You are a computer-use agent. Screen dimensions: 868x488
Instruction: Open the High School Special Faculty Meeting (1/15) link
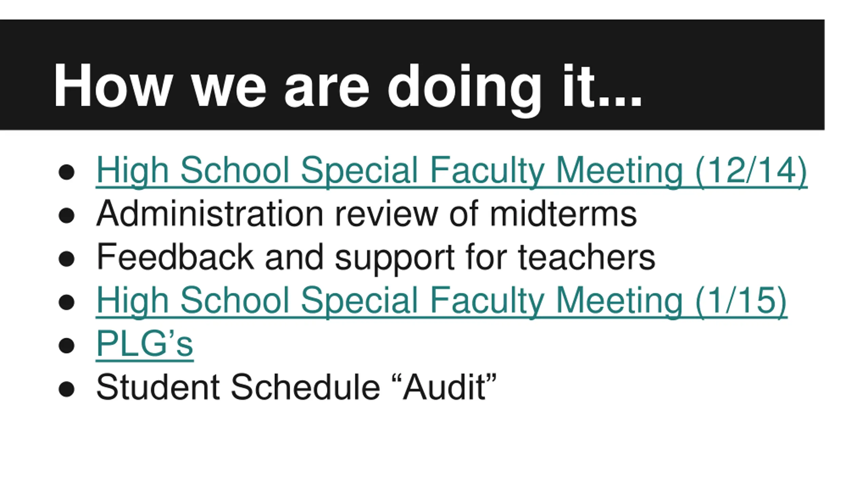tap(441, 301)
